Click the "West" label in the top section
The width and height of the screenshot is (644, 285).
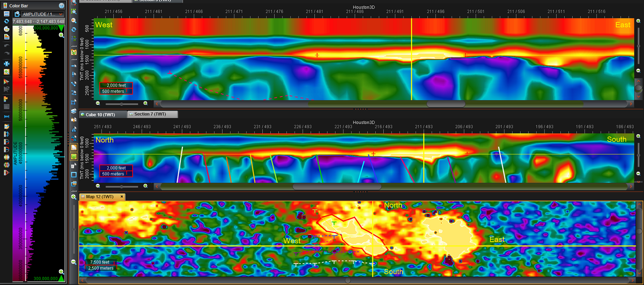tap(103, 25)
